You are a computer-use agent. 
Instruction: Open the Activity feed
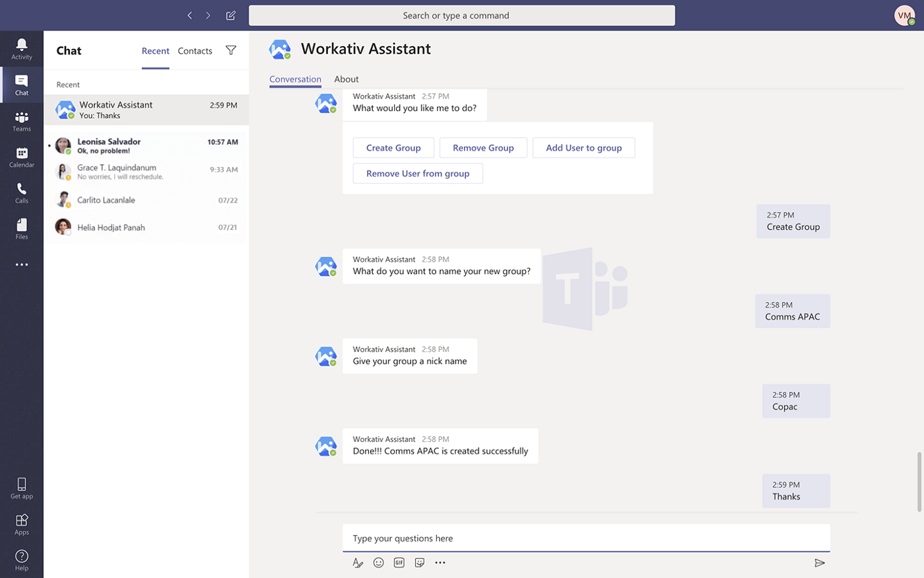(x=22, y=48)
